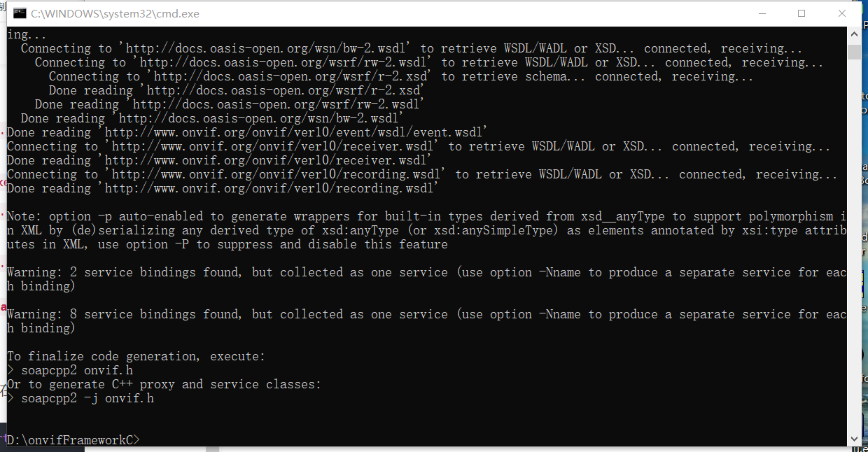
Task: Click the scrollbar track below the thumb
Action: (x=854, y=245)
